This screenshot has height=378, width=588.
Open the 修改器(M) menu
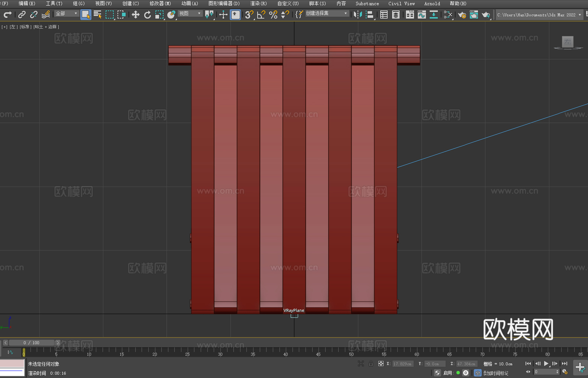click(160, 3)
